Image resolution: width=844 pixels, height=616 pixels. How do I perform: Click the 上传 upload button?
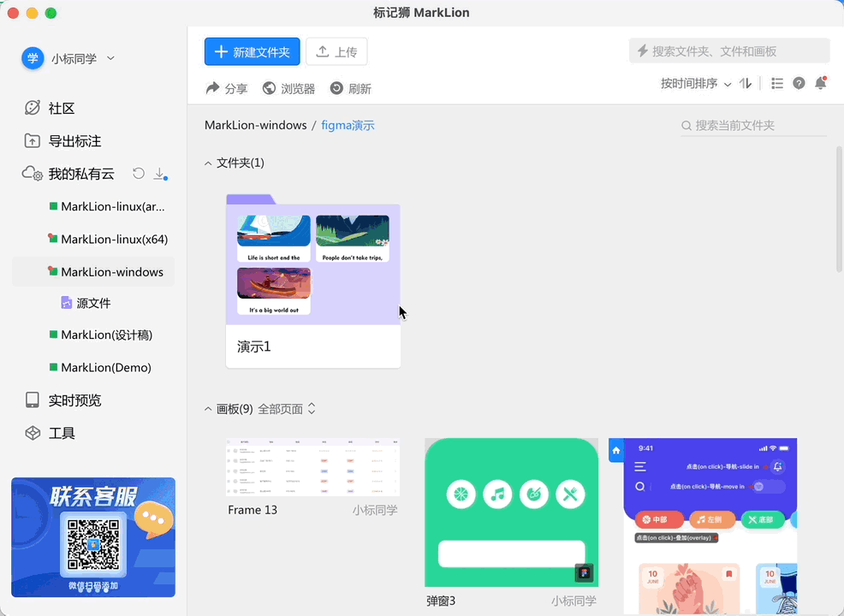[336, 51]
